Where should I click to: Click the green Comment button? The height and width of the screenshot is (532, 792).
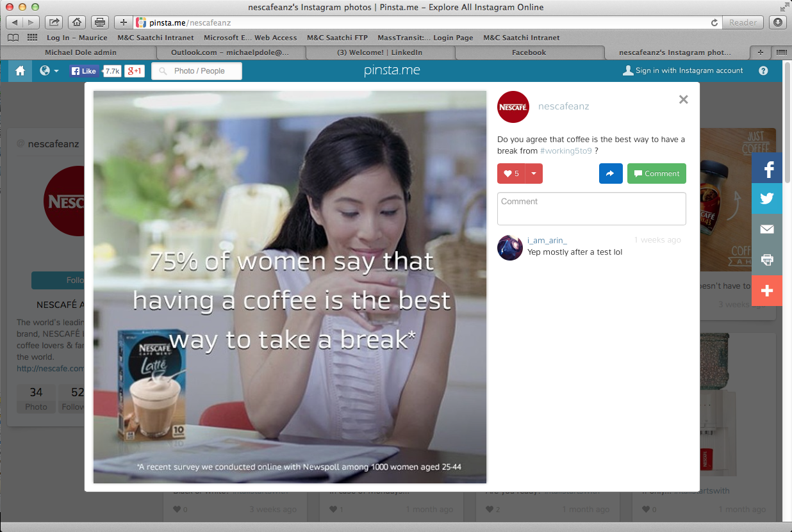[x=656, y=173]
